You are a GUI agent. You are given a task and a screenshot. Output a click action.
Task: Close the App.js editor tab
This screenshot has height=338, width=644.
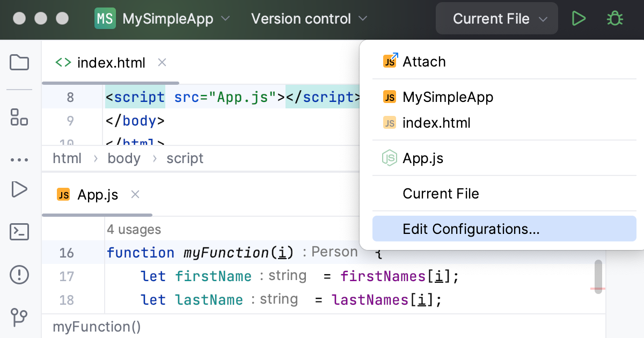coord(135,194)
